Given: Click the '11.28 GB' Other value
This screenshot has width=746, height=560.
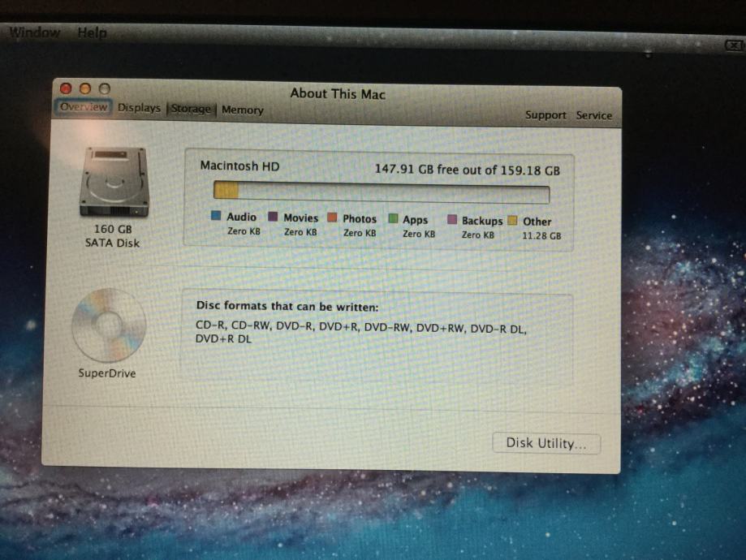Looking at the screenshot, I should click(x=542, y=235).
